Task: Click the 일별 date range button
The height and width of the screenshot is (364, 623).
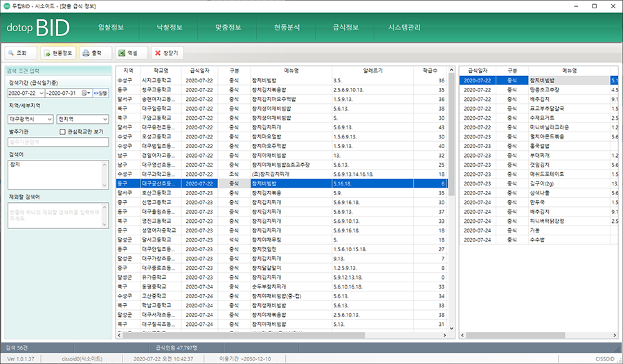Action: pyautogui.click(x=100, y=93)
